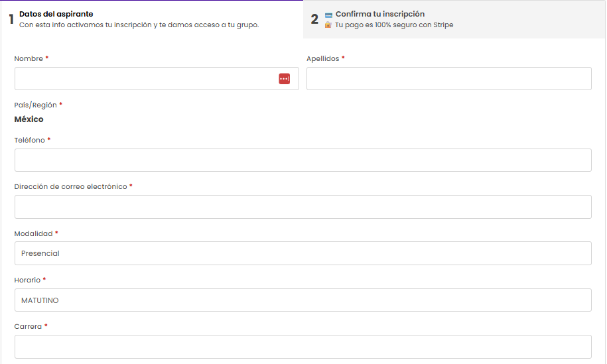Open the Datos del aspirante tab

tap(152, 19)
